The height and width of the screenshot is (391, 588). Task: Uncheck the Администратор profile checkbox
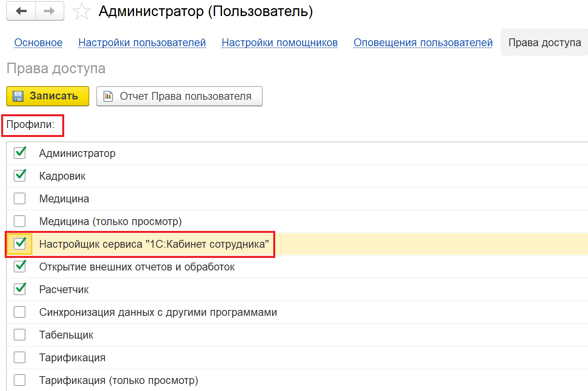[20, 153]
